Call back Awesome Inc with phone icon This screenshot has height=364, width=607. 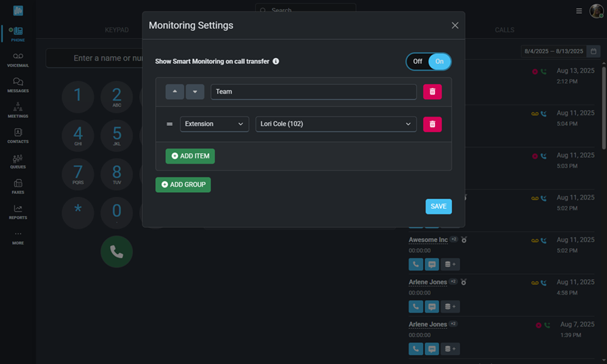point(415,264)
